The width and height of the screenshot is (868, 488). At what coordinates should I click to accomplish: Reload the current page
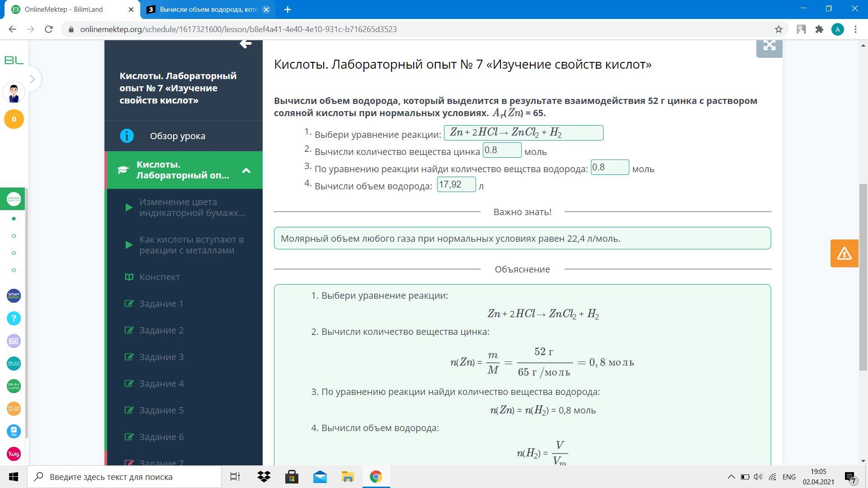point(49,29)
